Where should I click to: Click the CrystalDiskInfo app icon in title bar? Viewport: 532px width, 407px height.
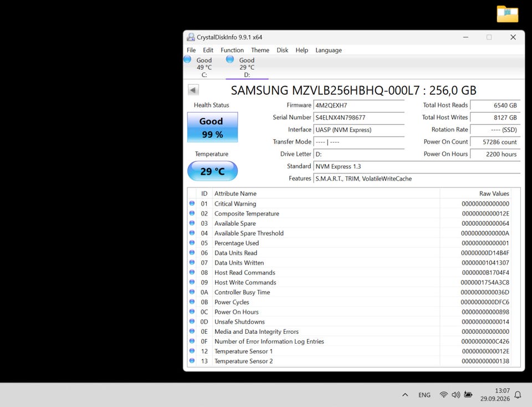pos(191,37)
